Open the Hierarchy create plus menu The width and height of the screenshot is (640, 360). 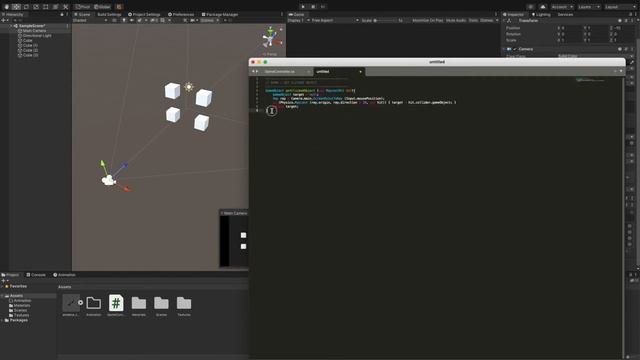click(x=4, y=20)
